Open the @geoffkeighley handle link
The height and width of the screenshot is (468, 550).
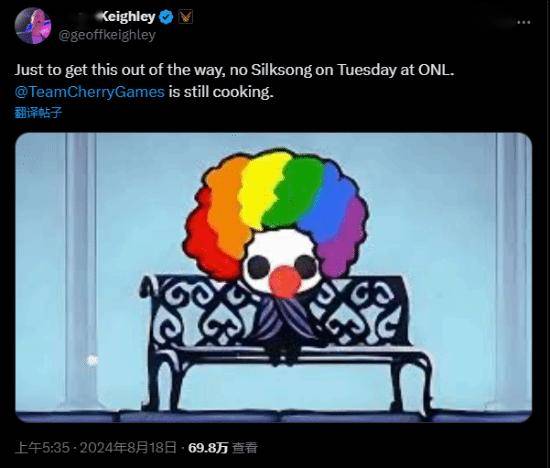107,35
